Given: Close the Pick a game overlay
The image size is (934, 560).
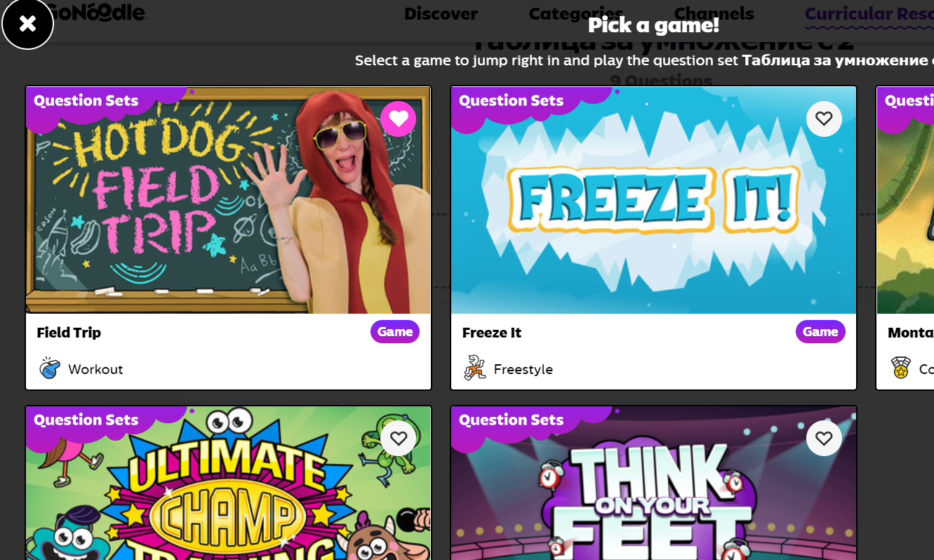Looking at the screenshot, I should pyautogui.click(x=27, y=24).
